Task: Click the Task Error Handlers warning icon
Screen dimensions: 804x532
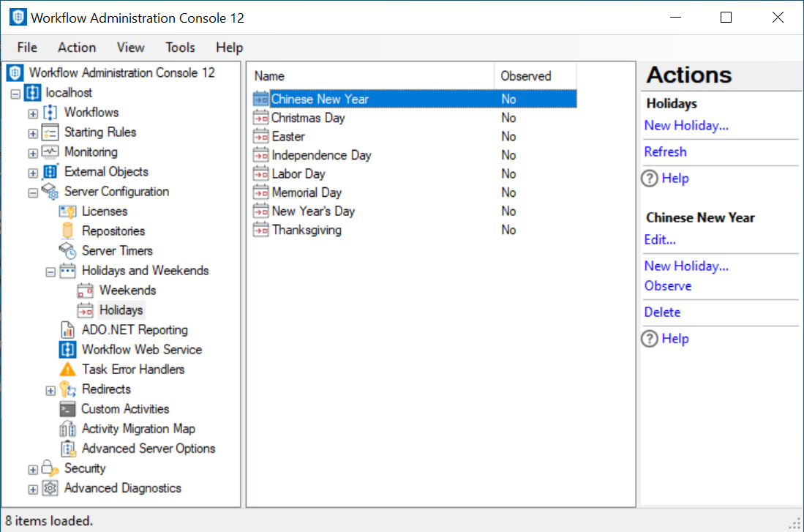Action: (x=68, y=370)
